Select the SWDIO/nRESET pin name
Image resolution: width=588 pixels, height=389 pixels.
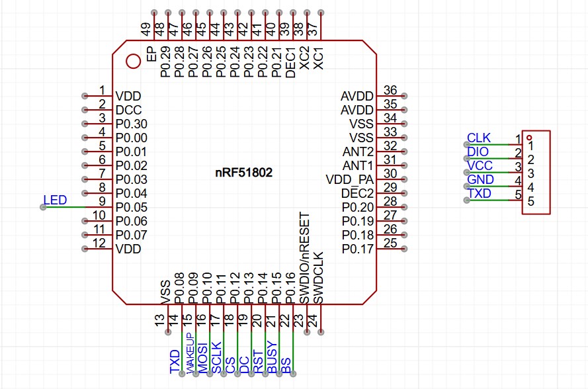[304, 257]
